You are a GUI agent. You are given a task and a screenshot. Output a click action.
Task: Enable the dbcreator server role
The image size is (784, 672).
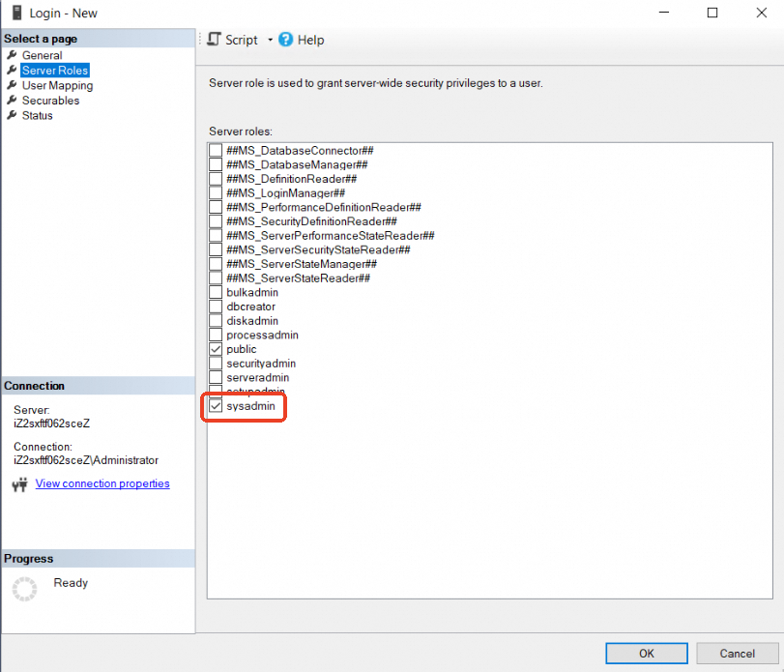click(x=216, y=307)
